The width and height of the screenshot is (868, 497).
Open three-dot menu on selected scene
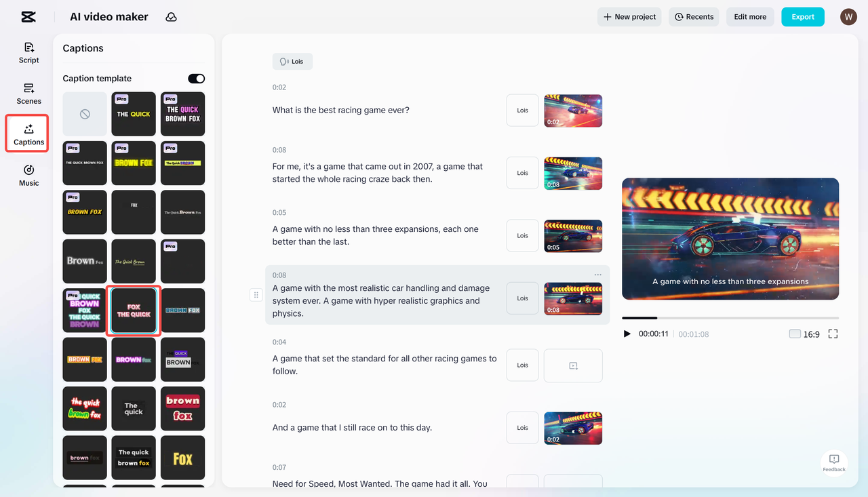(x=597, y=275)
